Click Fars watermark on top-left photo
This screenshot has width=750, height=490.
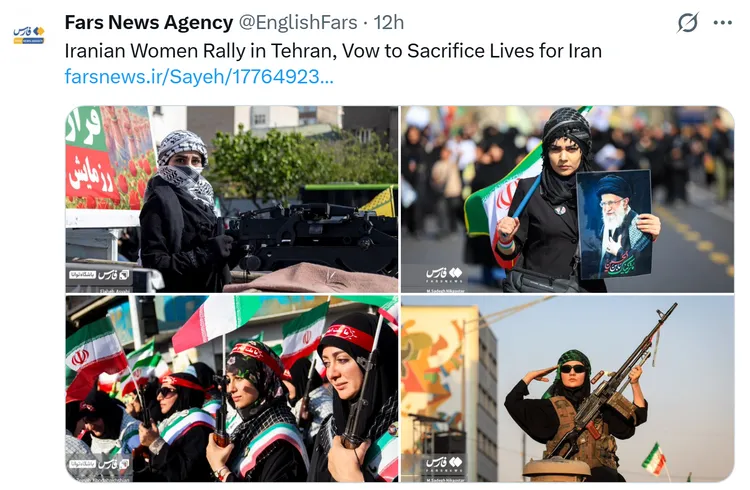[99, 275]
